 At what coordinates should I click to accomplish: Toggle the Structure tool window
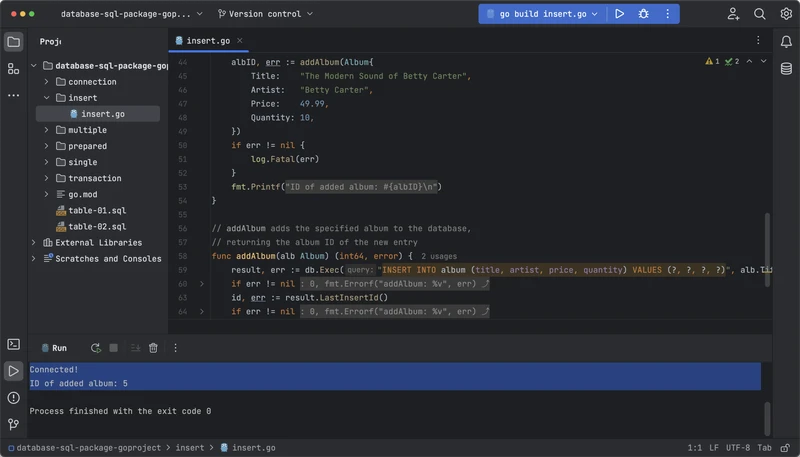[14, 68]
